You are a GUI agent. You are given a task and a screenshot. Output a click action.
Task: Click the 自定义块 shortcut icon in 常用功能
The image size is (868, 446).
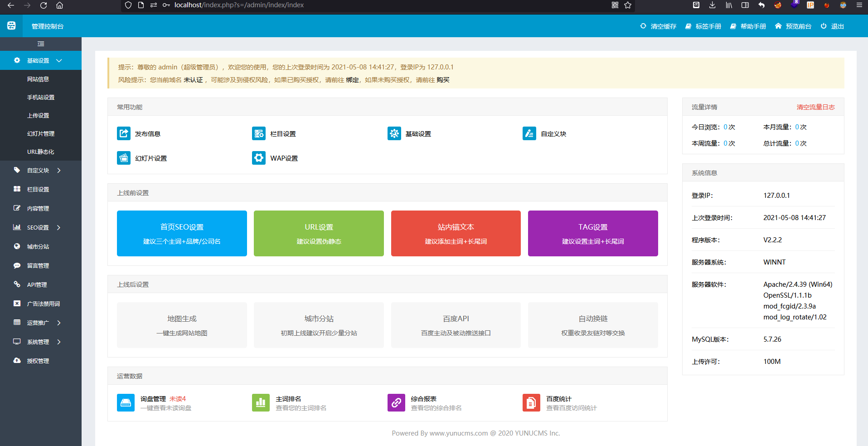pos(529,133)
